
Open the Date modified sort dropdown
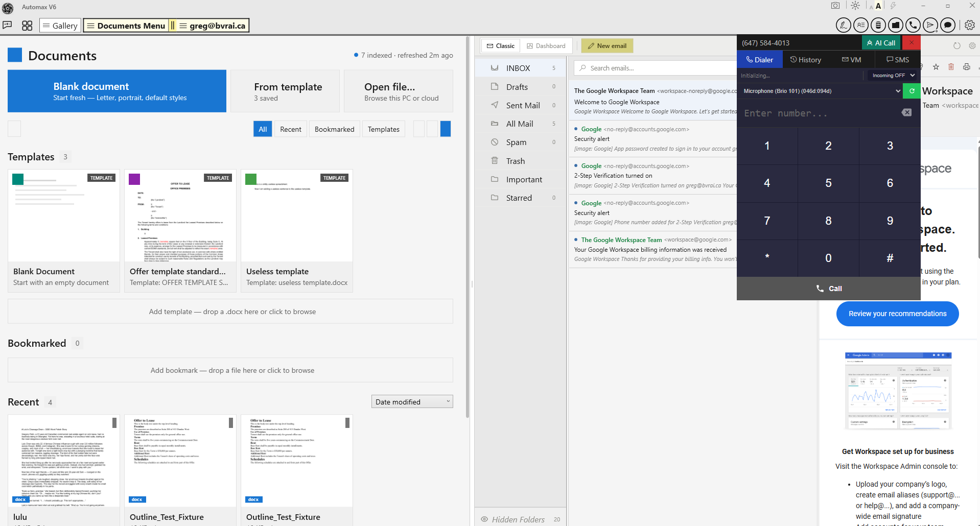[x=412, y=402]
